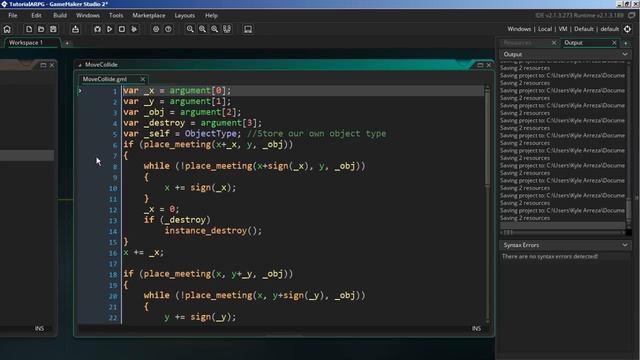Open the Build menu
This screenshot has height=360, width=640.
pyautogui.click(x=60, y=16)
